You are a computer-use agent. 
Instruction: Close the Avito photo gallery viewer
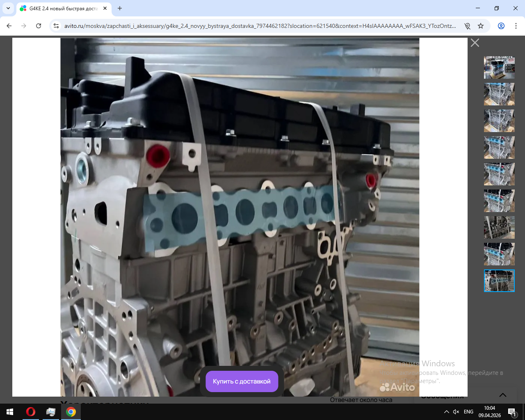pos(475,43)
